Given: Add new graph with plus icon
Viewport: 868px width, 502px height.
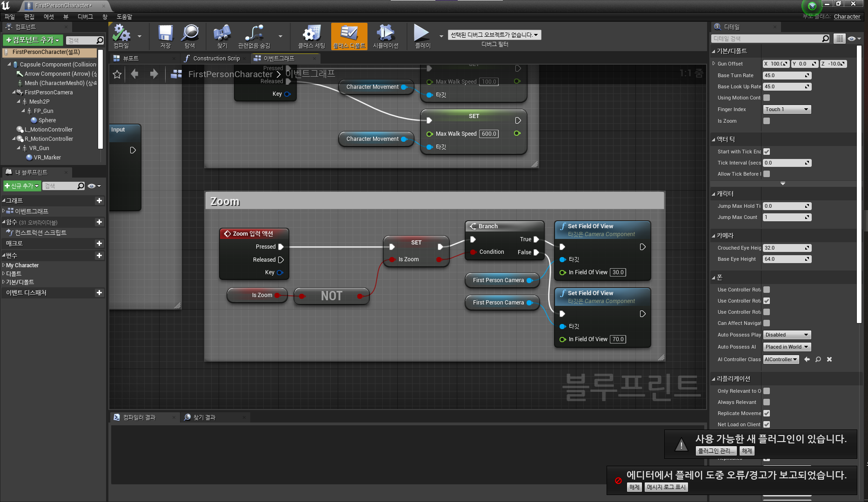Looking at the screenshot, I should 99,201.
